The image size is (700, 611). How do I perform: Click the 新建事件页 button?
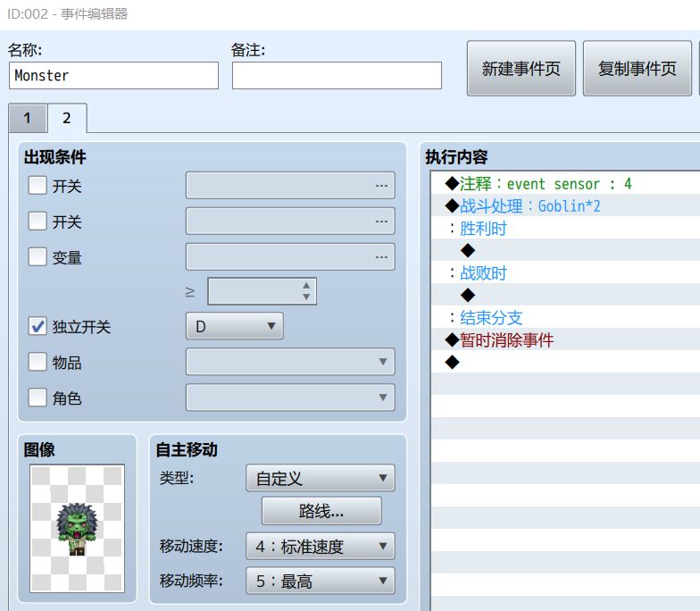coord(521,68)
